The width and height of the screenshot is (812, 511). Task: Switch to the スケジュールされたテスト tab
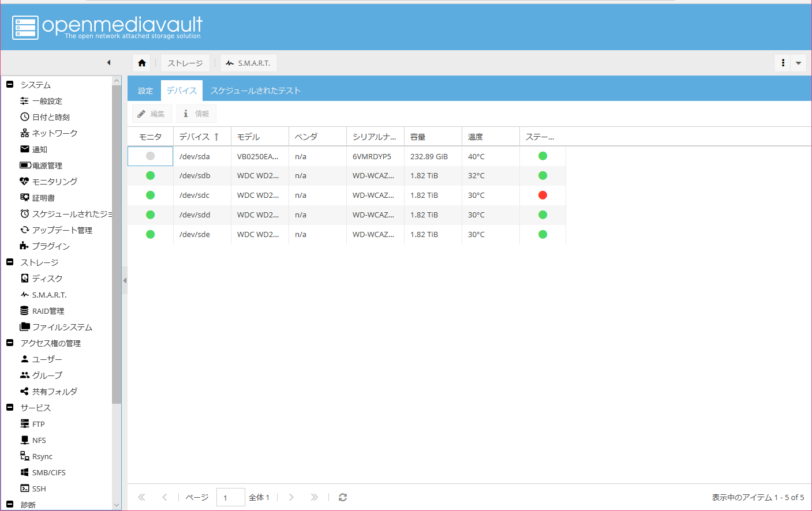[255, 91]
